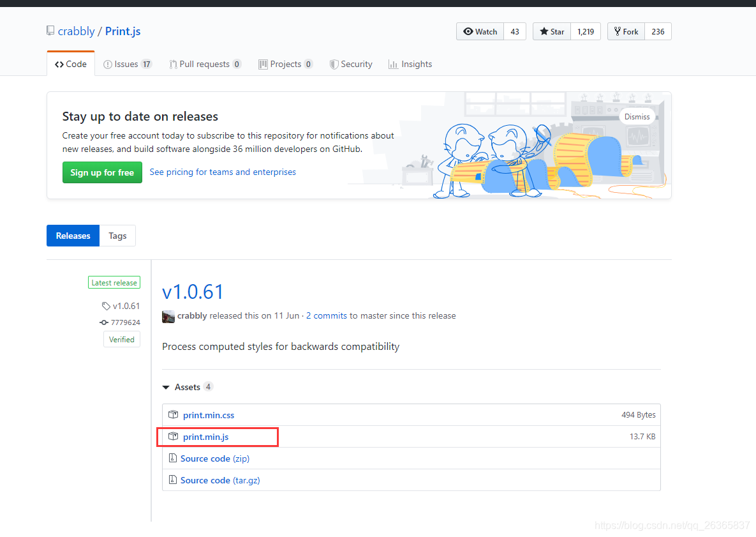This screenshot has width=756, height=537.
Task: Click the package icon for print.min.js
Action: (173, 436)
